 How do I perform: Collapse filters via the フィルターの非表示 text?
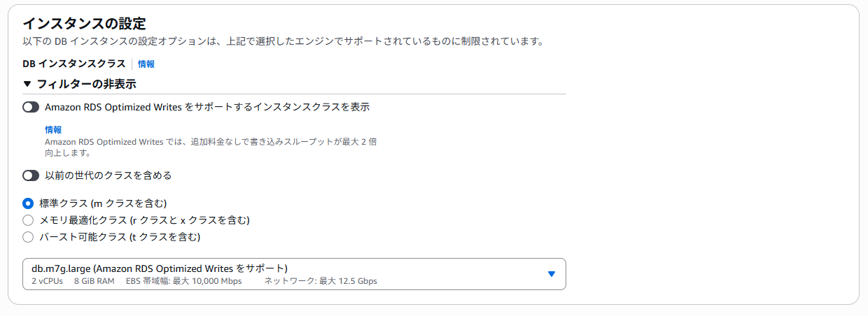[x=86, y=85]
